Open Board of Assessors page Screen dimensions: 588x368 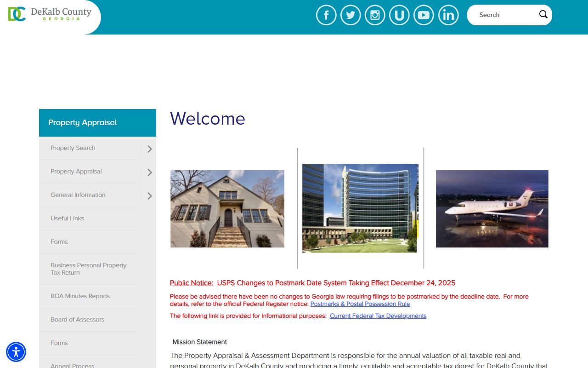tap(78, 320)
